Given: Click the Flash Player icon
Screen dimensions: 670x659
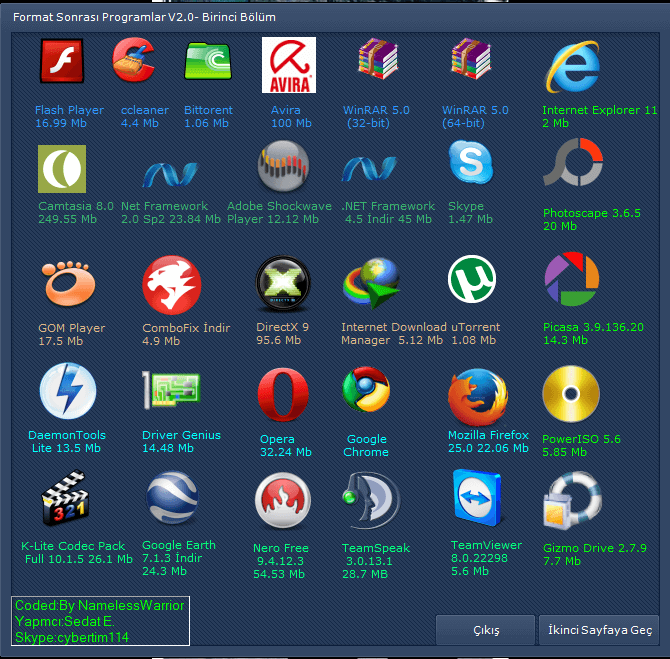Looking at the screenshot, I should click(62, 62).
